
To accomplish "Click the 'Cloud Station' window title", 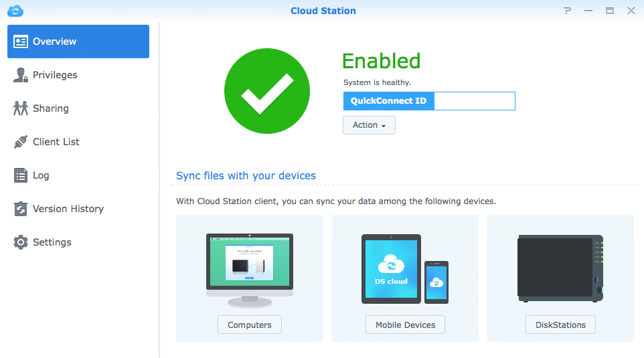I will [323, 11].
